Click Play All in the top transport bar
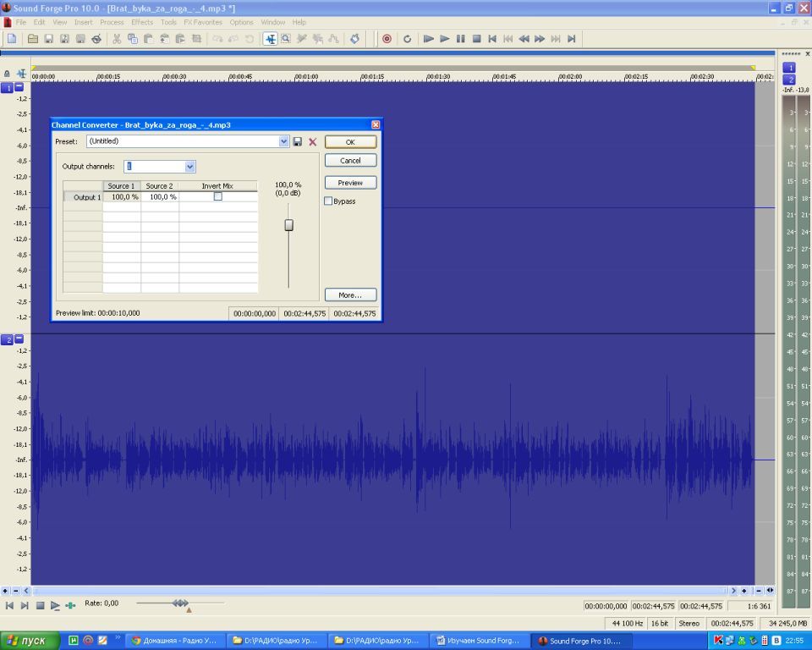The height and width of the screenshot is (650, 812). point(428,39)
